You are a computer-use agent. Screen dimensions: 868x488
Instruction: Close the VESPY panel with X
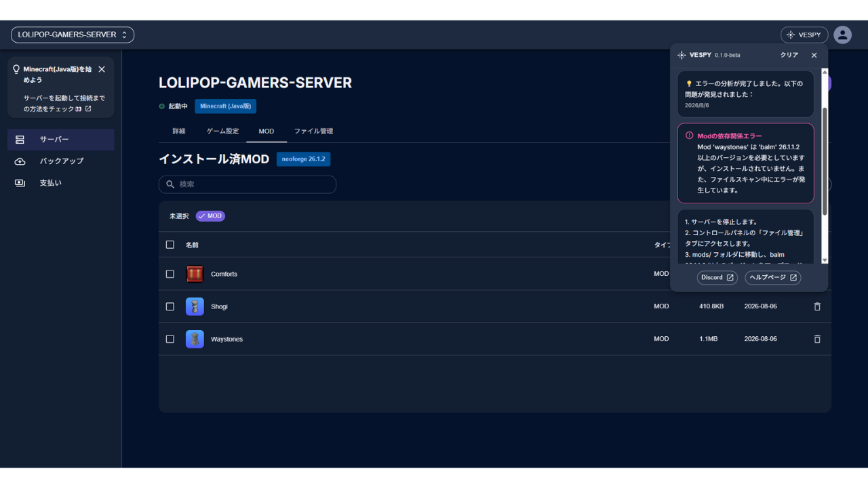[814, 56]
